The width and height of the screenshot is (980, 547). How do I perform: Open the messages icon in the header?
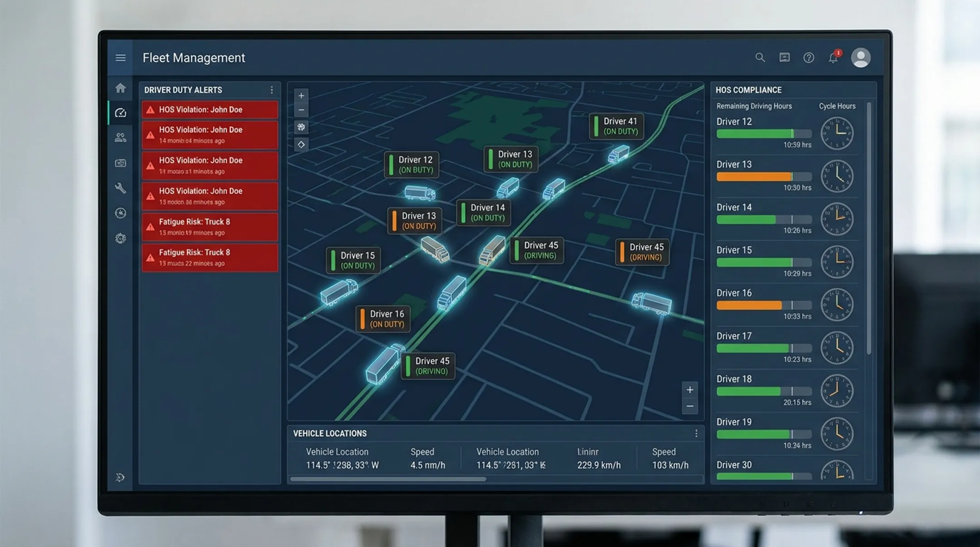[x=784, y=58]
